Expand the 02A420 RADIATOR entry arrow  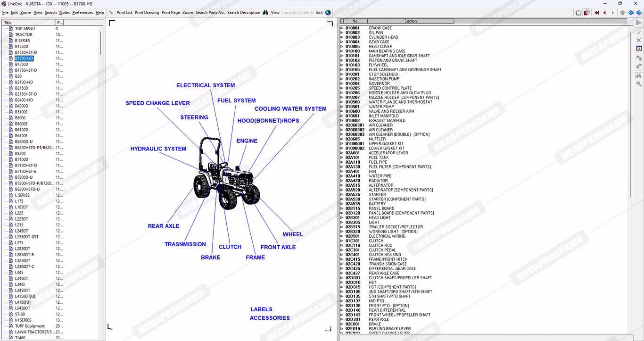[342, 181]
